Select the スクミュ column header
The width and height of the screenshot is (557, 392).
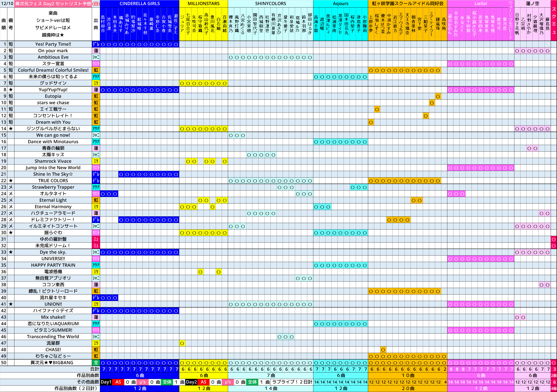pos(554,20)
